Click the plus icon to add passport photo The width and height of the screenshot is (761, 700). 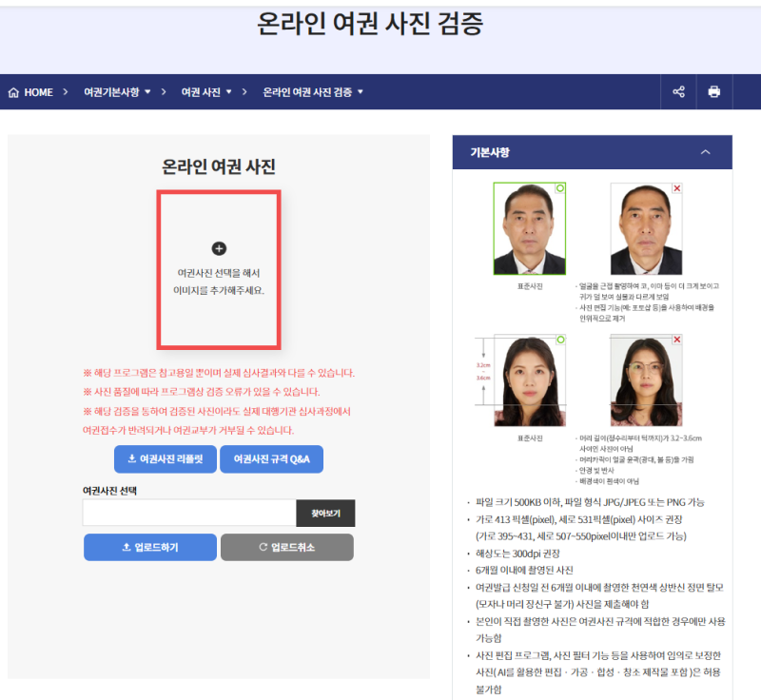219,248
